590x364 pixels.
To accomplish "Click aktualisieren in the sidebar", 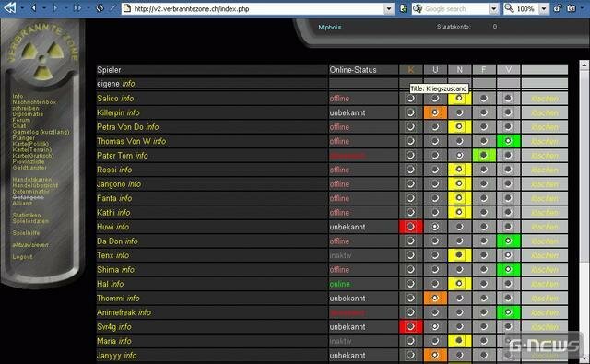I will [30, 245].
